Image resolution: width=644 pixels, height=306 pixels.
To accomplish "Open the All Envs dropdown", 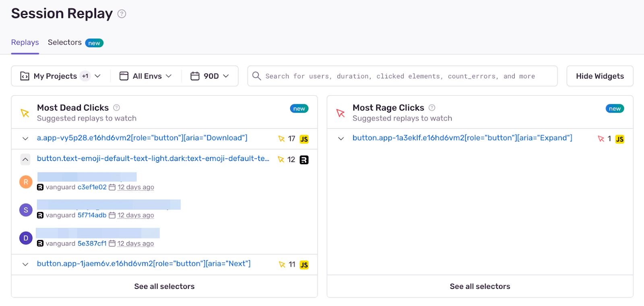I will point(146,76).
